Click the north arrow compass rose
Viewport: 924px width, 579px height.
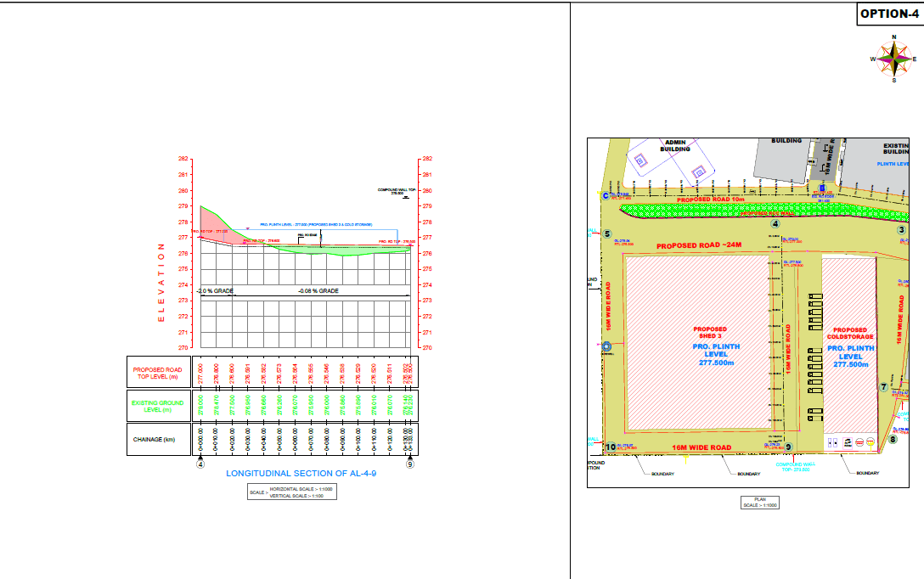tap(893, 59)
